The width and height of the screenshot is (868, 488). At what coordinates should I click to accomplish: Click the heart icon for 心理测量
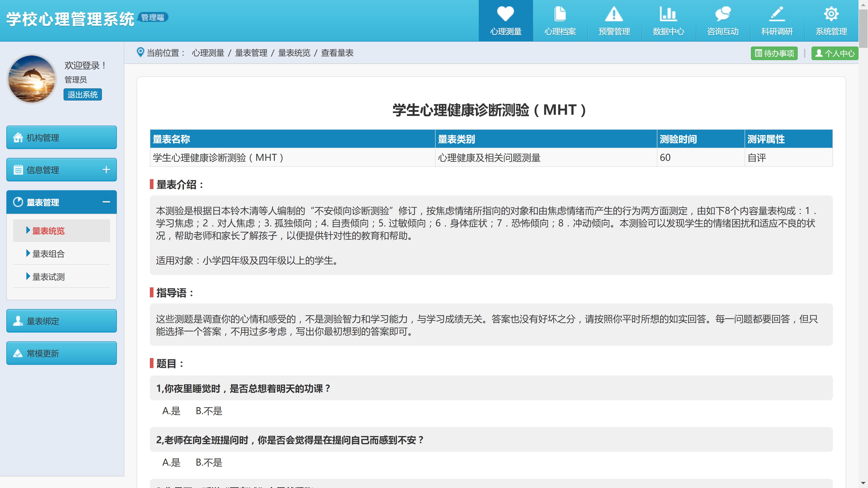coord(505,14)
